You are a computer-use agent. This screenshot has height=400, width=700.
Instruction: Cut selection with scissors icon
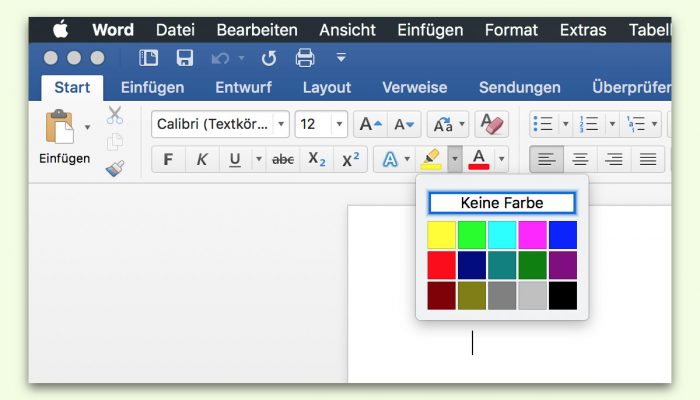115,115
